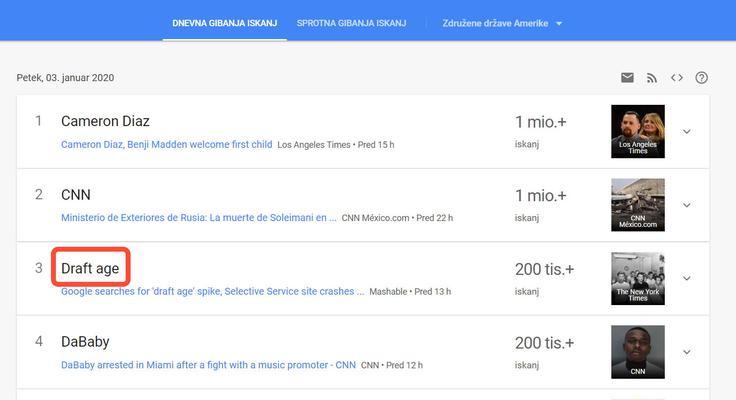
Task: Open the help question mark icon
Action: coord(701,78)
